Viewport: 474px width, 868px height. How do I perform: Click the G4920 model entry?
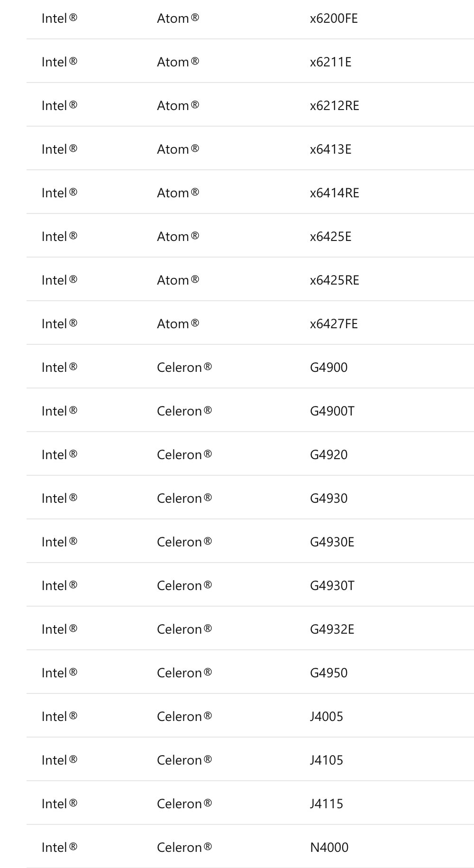(328, 455)
